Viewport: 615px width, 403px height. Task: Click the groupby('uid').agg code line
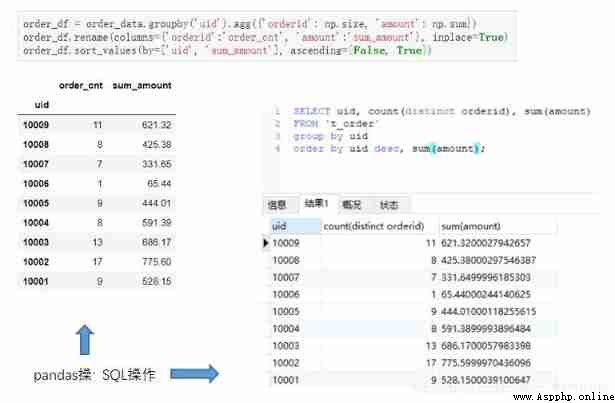pos(249,24)
